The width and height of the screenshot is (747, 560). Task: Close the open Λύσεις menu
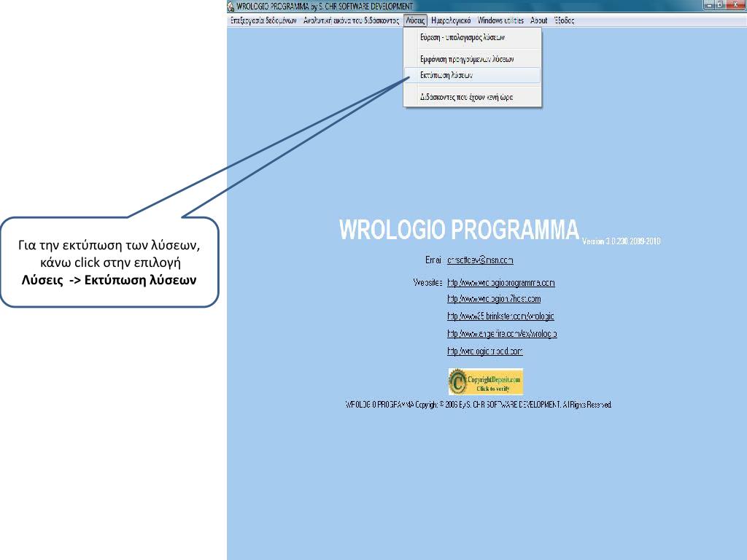coord(415,20)
